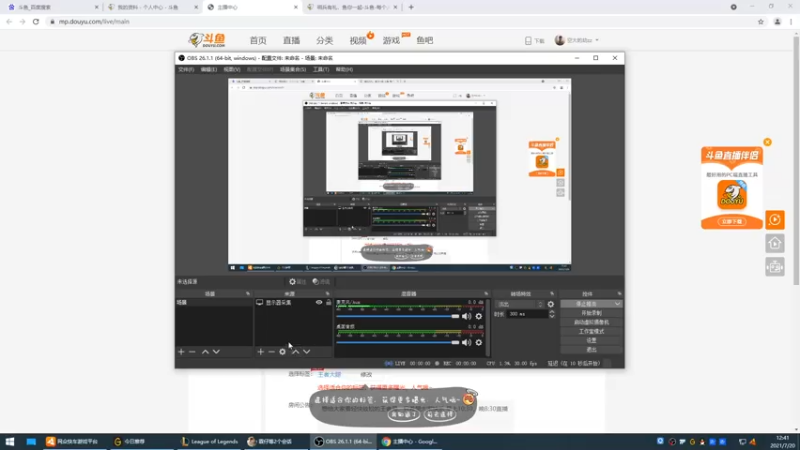The height and width of the screenshot is (450, 800).
Task: Click the orange download-now button in the ad
Action: (x=732, y=221)
